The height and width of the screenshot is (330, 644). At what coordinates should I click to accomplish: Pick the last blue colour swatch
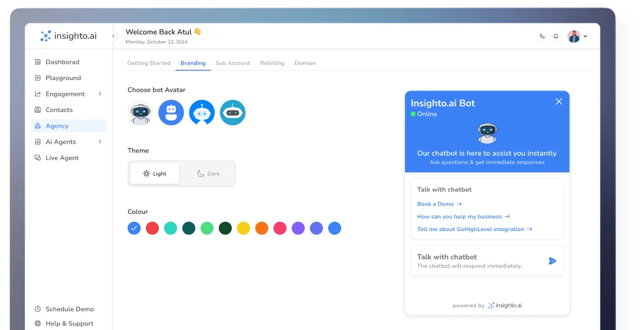point(335,228)
